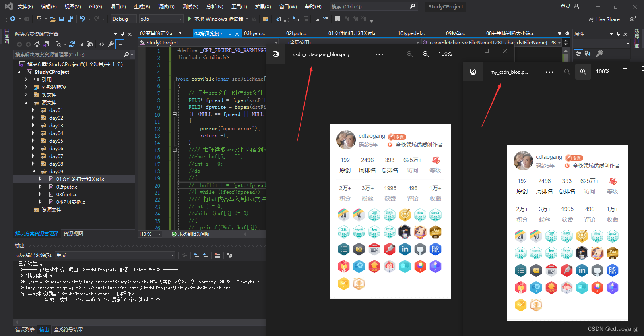Switch to the 03fgetc.c tab
Image resolution: width=644 pixels, height=336 pixels.
[254, 33]
